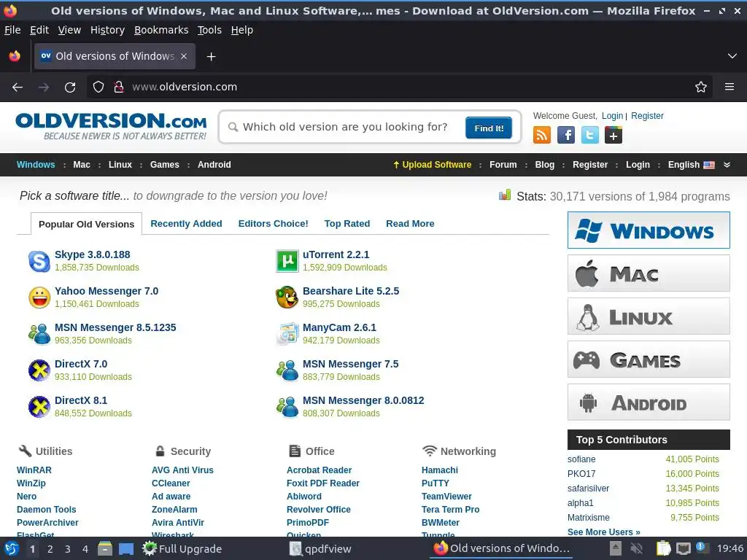
Task: Open the taskbar start menu icon
Action: (x=11, y=548)
